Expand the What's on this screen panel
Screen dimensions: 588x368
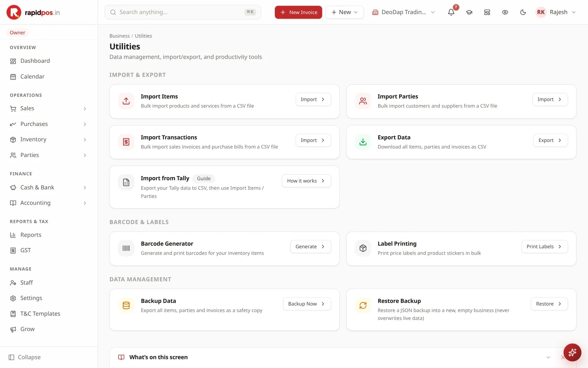[548, 357]
